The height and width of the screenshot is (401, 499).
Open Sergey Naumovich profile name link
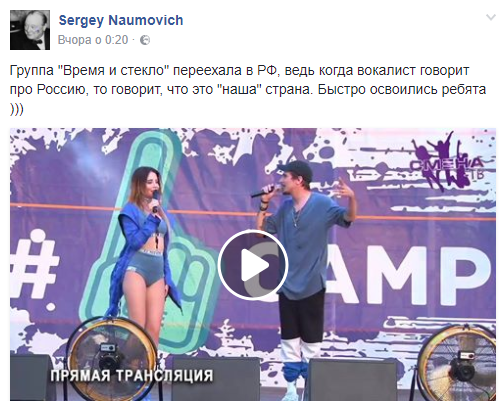tap(121, 20)
